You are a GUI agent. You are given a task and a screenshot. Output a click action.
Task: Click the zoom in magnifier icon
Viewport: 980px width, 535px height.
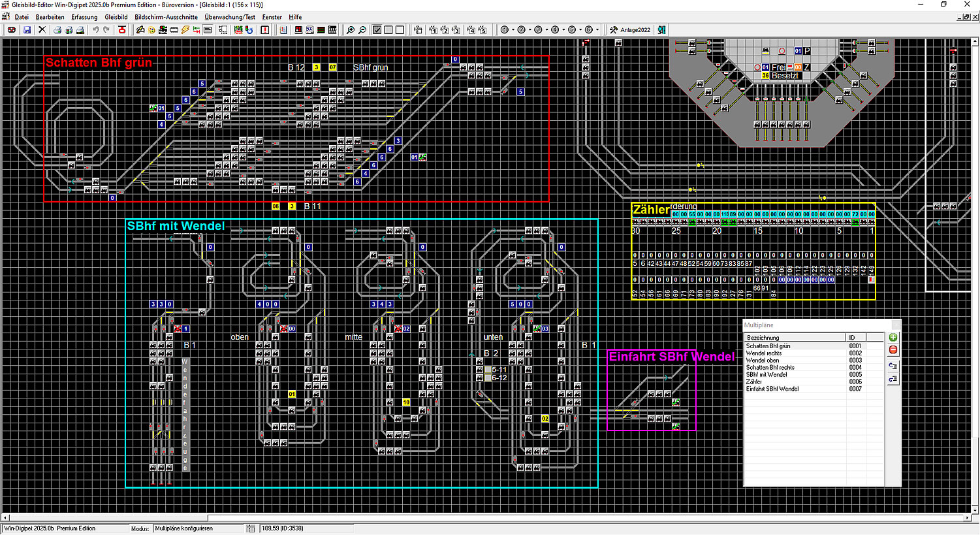click(x=351, y=30)
